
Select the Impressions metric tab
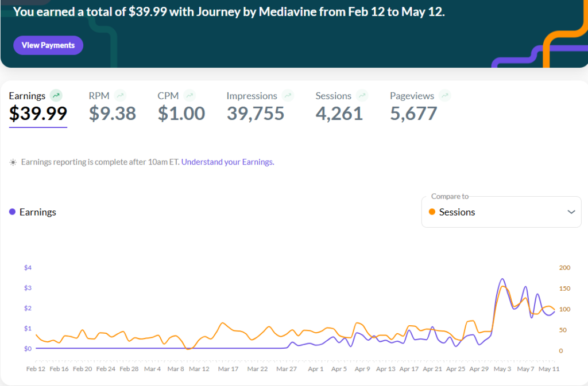pyautogui.click(x=260, y=107)
